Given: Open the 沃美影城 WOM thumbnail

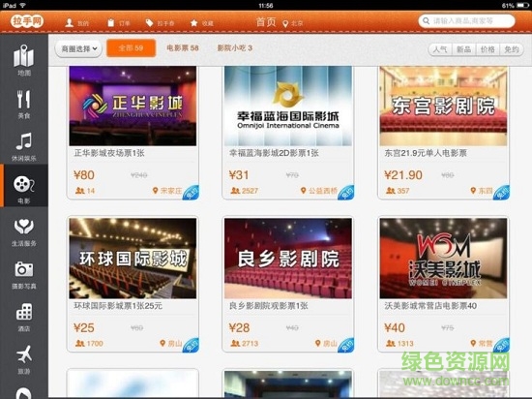Looking at the screenshot, I should click(x=443, y=259).
